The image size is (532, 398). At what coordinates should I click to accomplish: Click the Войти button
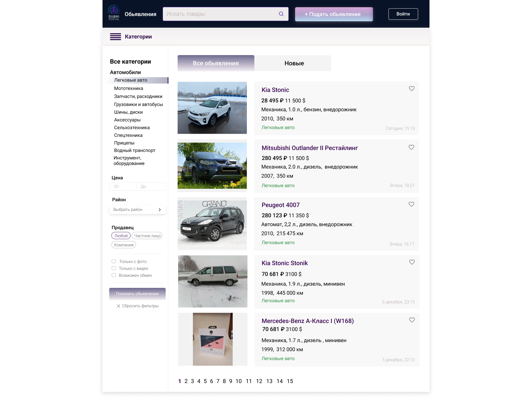(403, 14)
